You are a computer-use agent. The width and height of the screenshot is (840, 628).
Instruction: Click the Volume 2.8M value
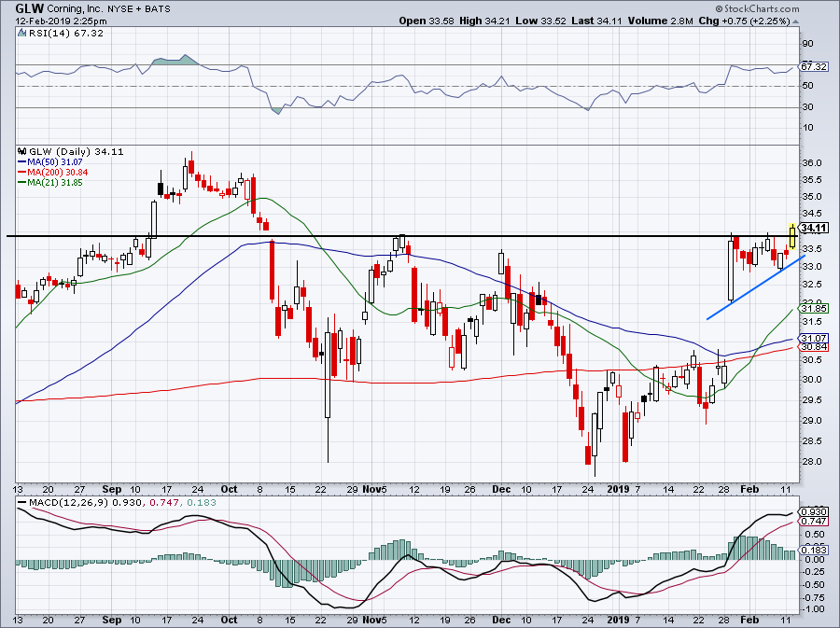coord(661,21)
